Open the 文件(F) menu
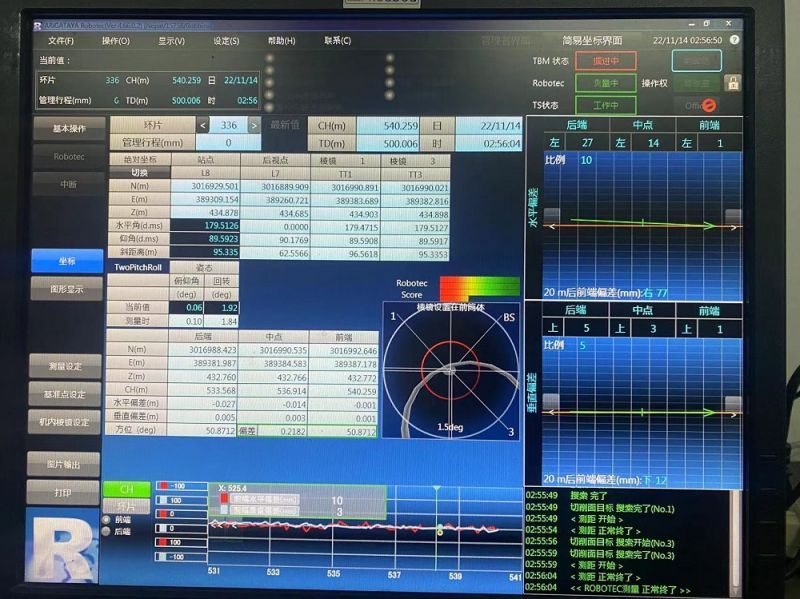800x599 pixels. tap(61, 41)
